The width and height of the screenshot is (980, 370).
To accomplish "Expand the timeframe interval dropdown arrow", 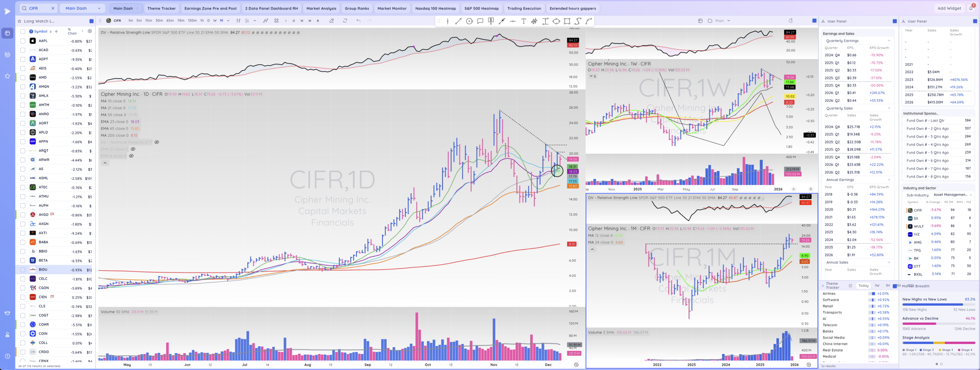I will [x=228, y=21].
